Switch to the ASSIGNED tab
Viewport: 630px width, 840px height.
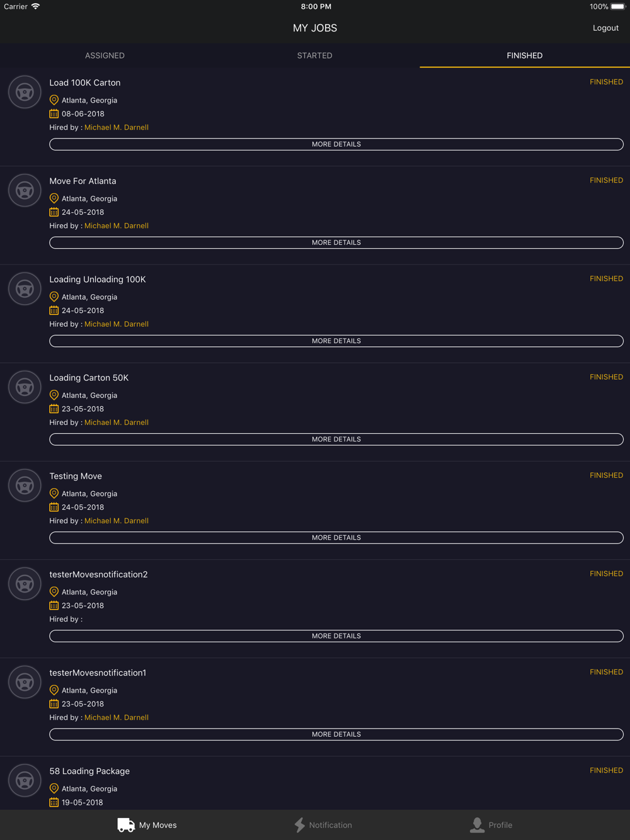(x=105, y=55)
